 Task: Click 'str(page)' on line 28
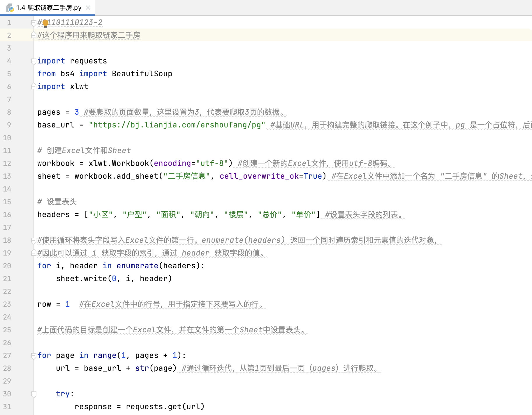[156, 368]
